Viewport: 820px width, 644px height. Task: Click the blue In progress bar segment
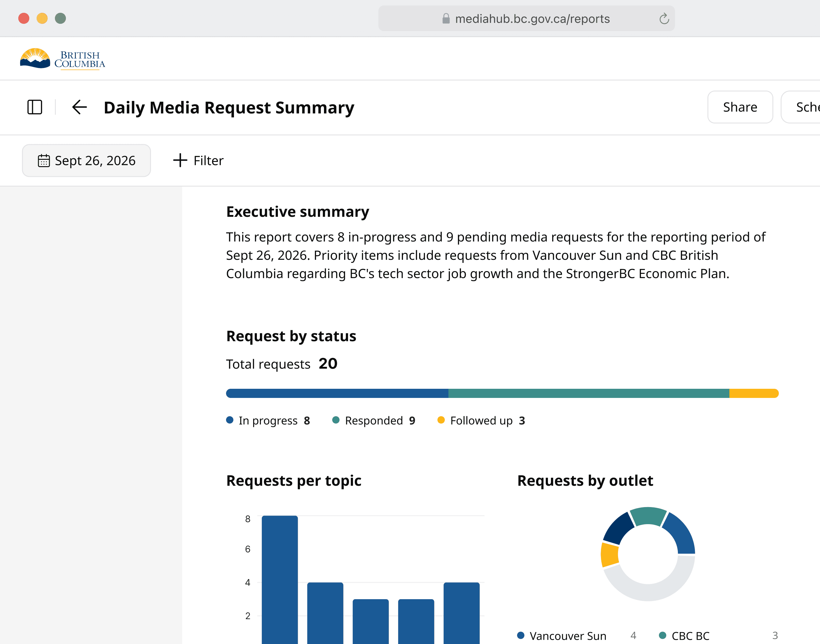point(337,393)
